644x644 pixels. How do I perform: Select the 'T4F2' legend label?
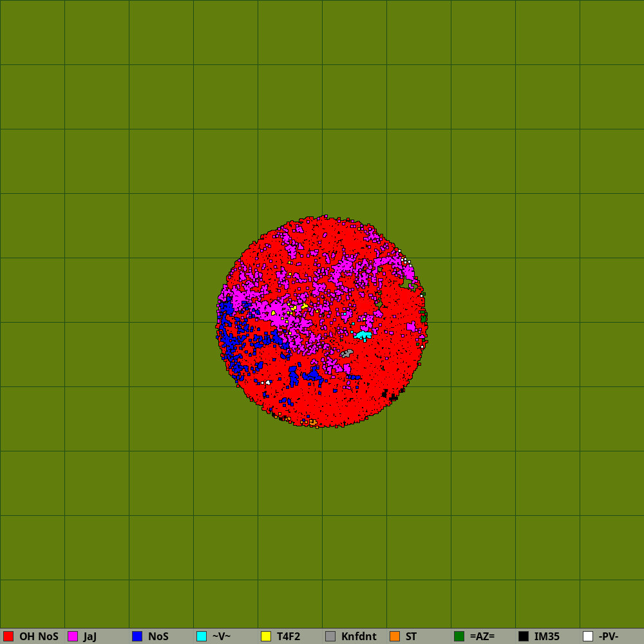pyautogui.click(x=289, y=636)
